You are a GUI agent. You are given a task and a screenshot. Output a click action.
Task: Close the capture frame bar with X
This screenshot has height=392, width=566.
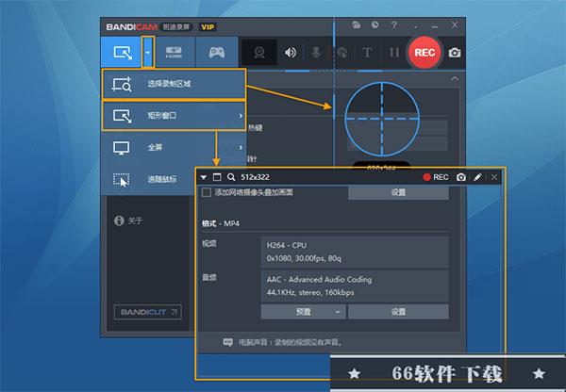tap(494, 177)
